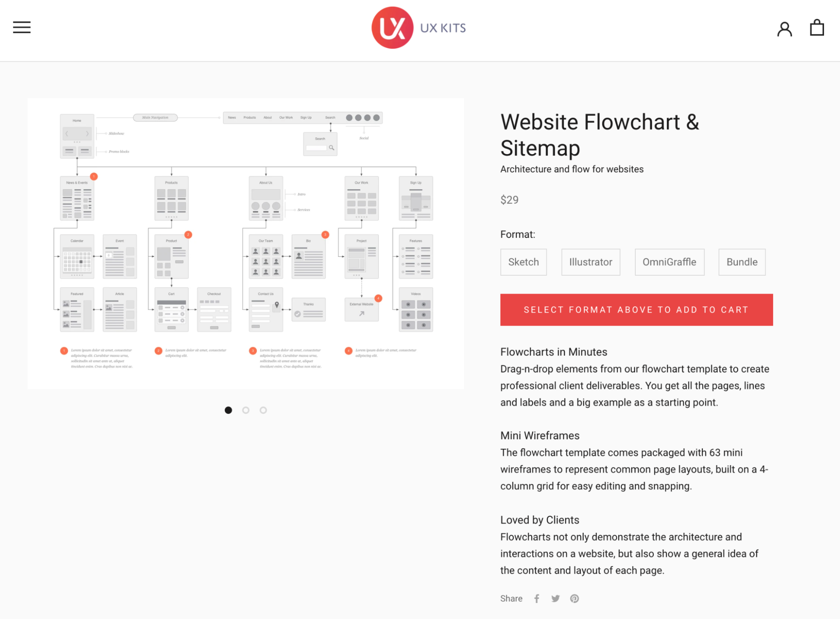View the first carousel thumbnail

click(228, 410)
